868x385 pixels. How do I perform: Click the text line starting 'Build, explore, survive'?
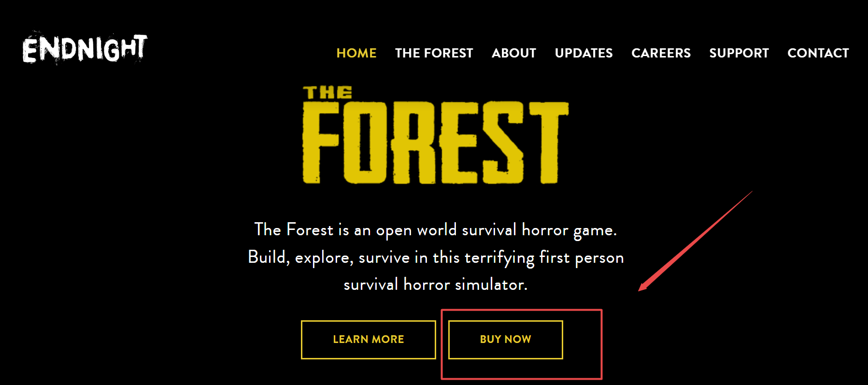(x=436, y=257)
